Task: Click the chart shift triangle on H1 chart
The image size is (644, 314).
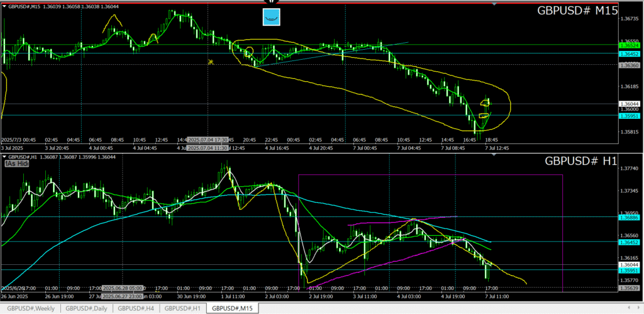Action: (x=494, y=155)
